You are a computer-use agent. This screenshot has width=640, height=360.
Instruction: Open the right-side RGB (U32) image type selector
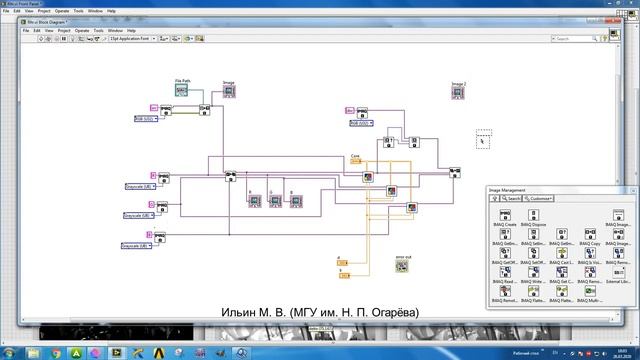coord(361,123)
